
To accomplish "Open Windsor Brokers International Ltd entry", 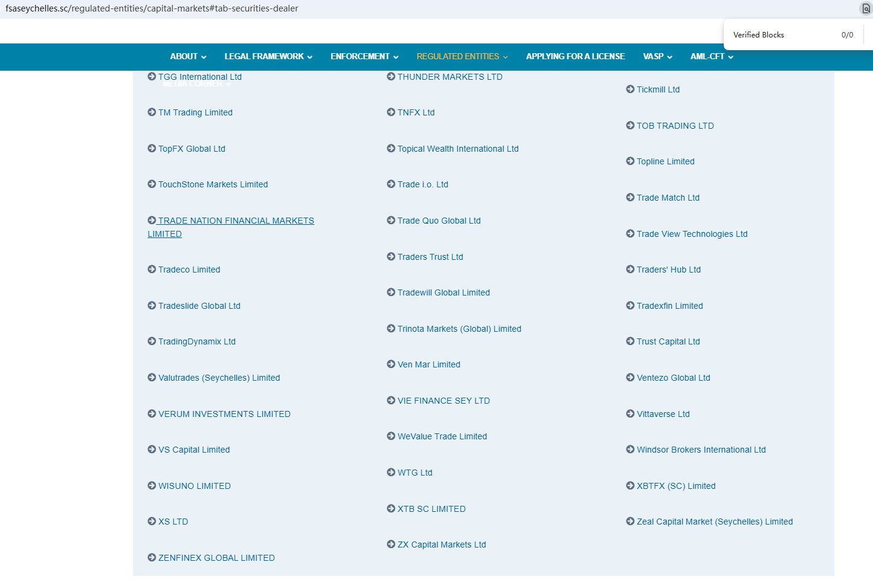I will [x=701, y=450].
